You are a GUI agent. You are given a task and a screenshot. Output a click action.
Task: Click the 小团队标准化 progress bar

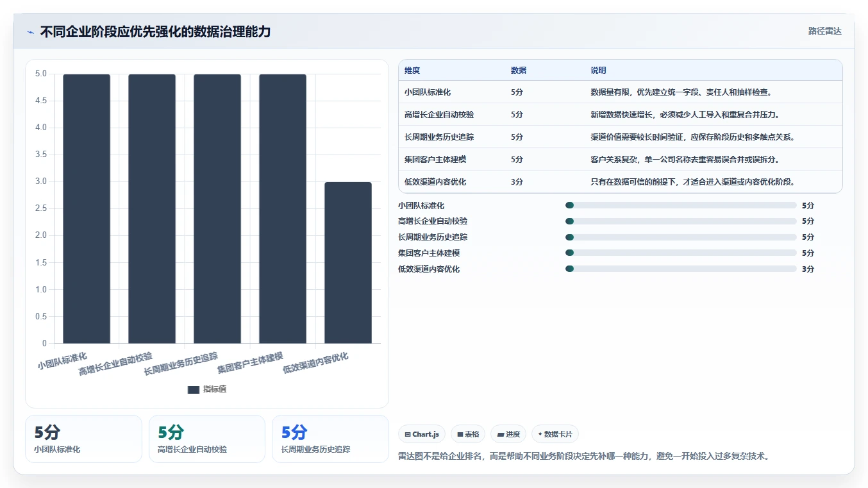click(681, 205)
